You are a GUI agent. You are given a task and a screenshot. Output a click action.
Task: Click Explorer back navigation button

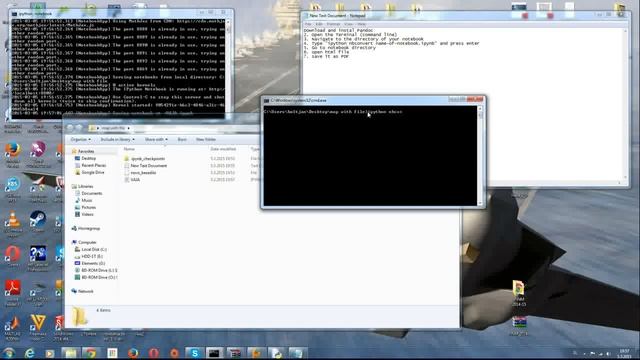click(x=70, y=128)
